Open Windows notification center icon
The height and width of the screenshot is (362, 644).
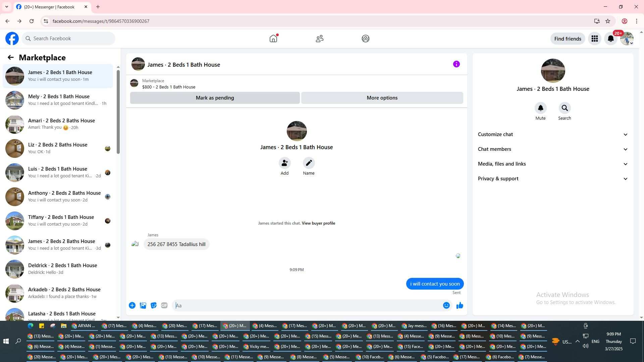(x=633, y=341)
